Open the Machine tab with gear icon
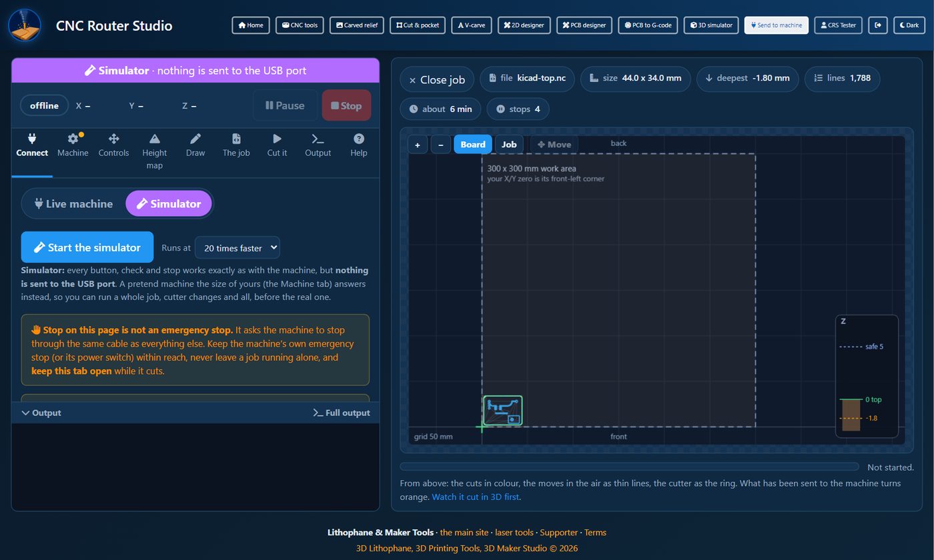The image size is (934, 560). 73,145
